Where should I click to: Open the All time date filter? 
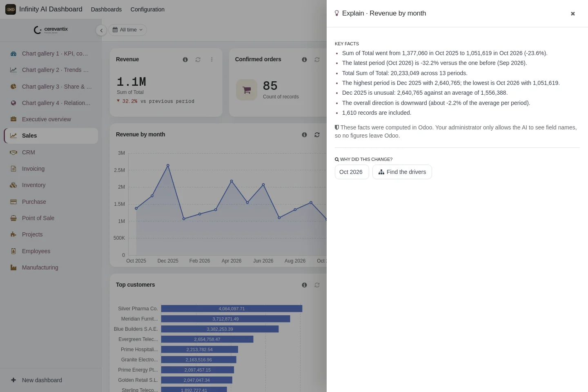tap(127, 30)
